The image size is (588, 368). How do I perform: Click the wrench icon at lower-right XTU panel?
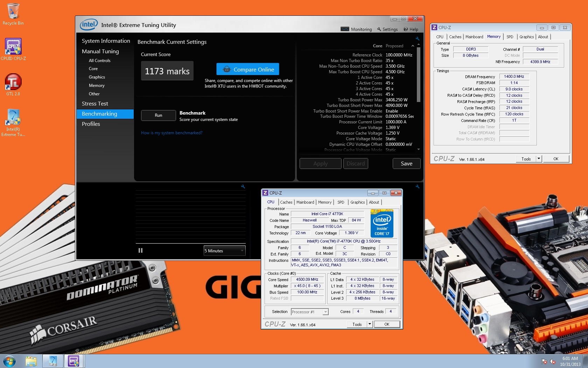[x=417, y=186]
